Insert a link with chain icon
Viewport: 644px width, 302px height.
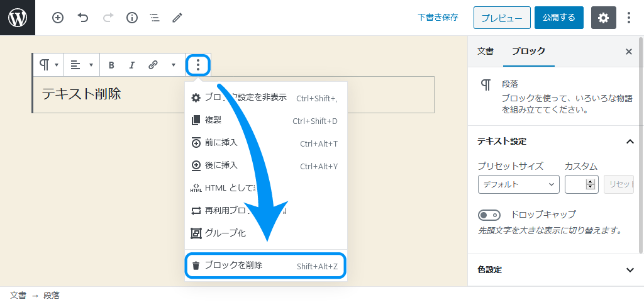point(153,65)
